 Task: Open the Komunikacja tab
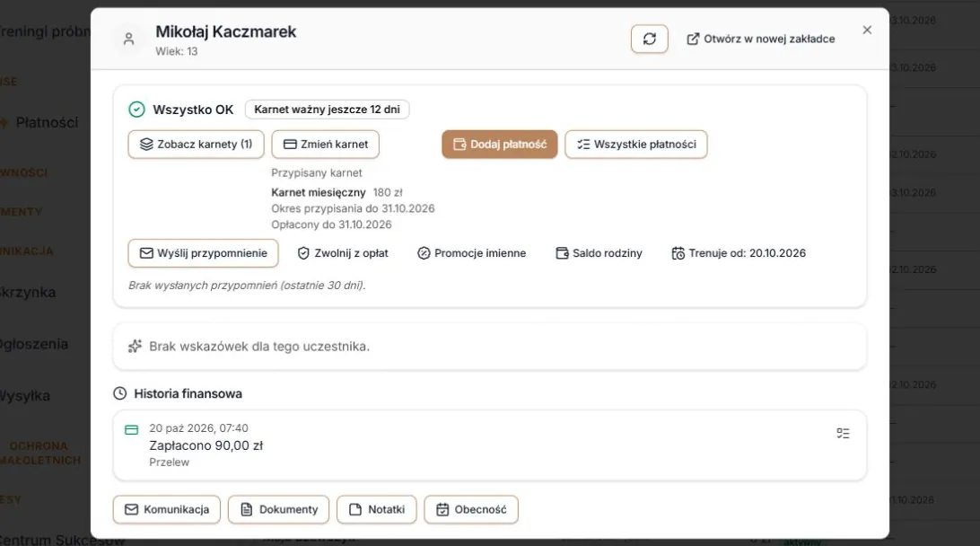click(166, 510)
